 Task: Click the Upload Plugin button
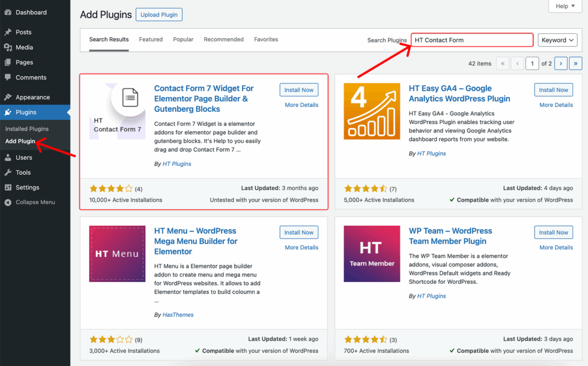pos(159,14)
